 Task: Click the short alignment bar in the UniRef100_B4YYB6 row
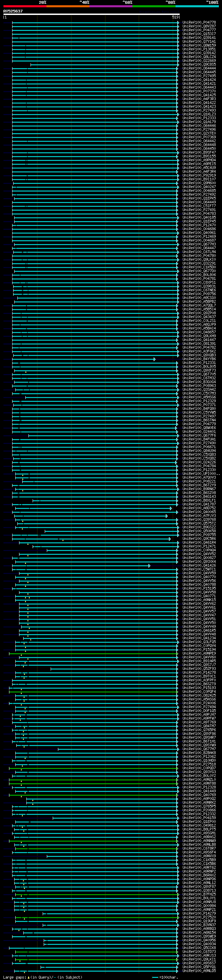point(84,359)
